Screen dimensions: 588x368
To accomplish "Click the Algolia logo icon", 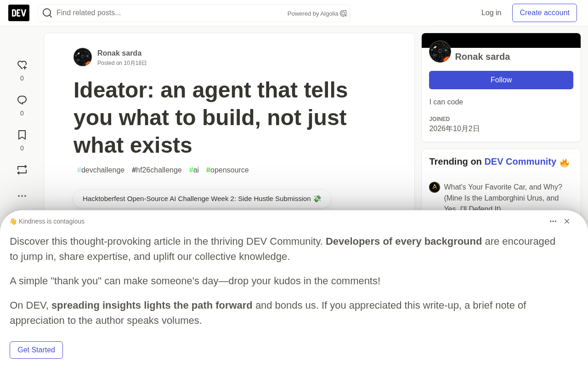I will point(343,13).
